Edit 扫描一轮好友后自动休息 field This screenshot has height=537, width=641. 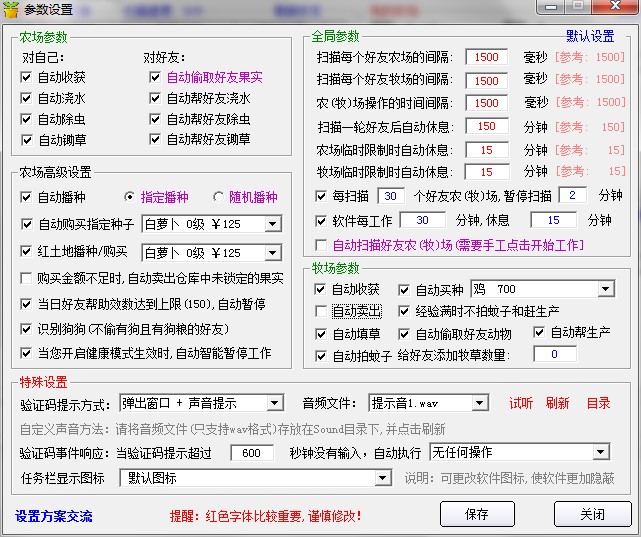(x=486, y=126)
